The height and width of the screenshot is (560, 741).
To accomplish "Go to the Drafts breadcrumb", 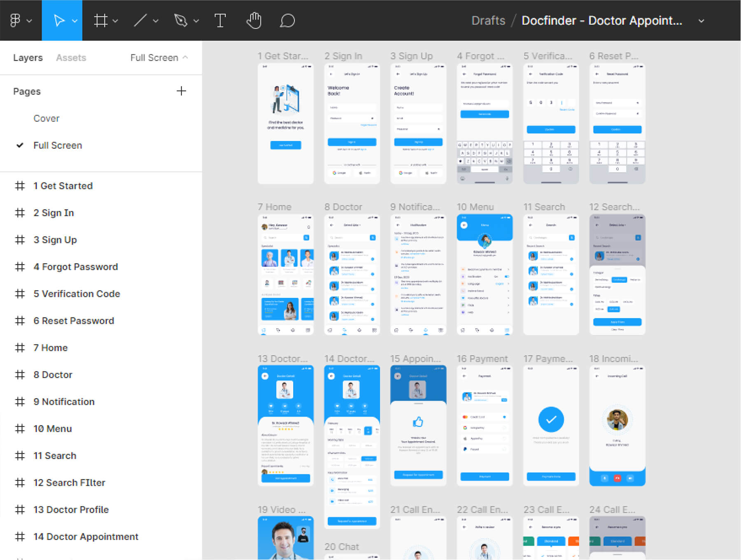I will pos(488,21).
